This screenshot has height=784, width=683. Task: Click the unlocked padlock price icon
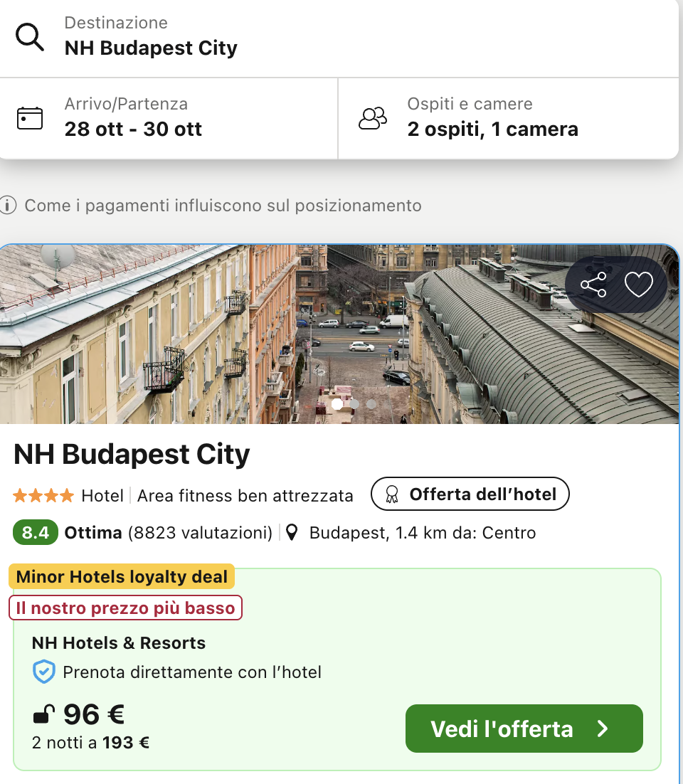pyautogui.click(x=44, y=714)
